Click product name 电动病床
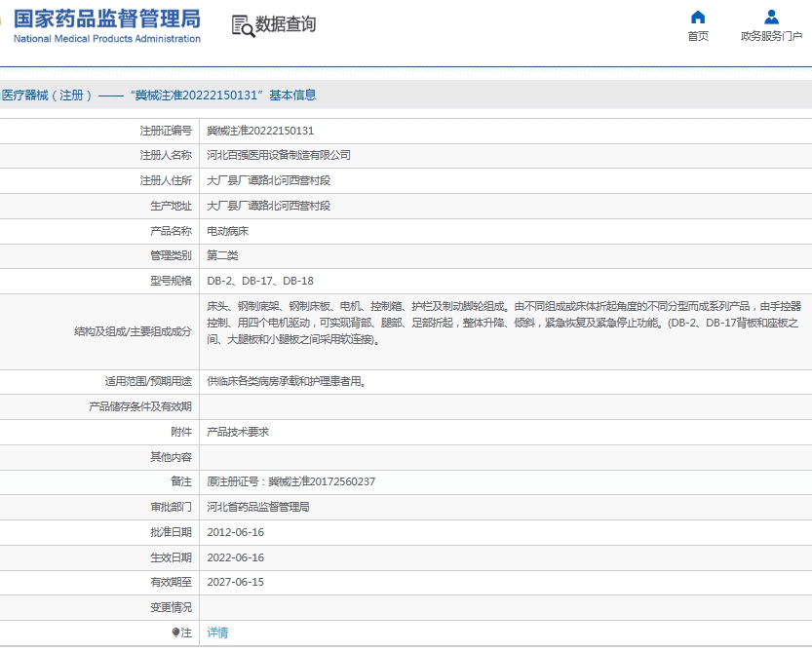 click(225, 230)
